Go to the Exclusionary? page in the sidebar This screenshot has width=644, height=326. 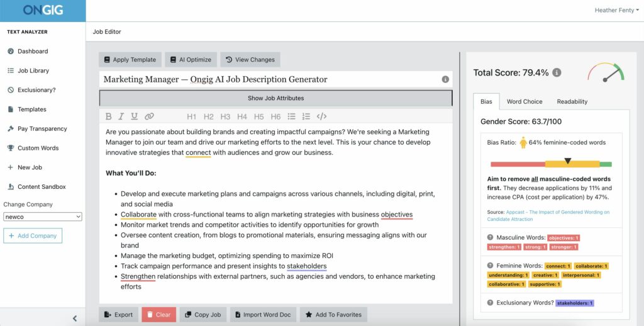coord(31,90)
